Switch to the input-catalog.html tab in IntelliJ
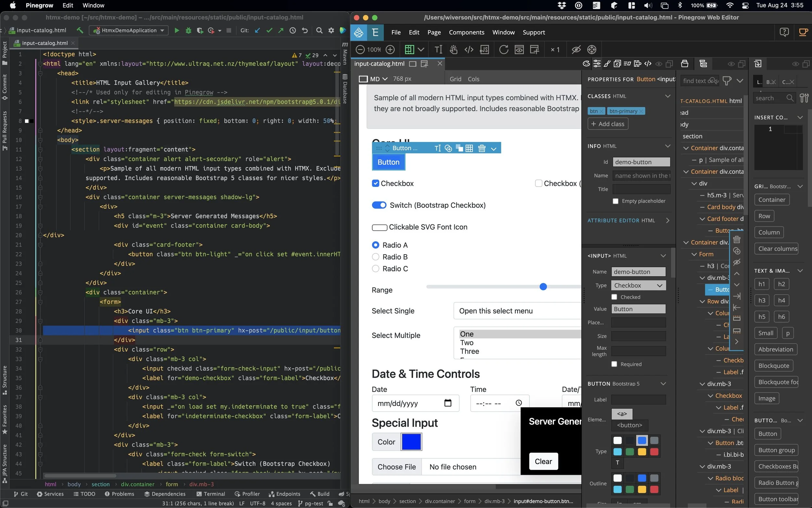The width and height of the screenshot is (812, 508). click(x=44, y=43)
